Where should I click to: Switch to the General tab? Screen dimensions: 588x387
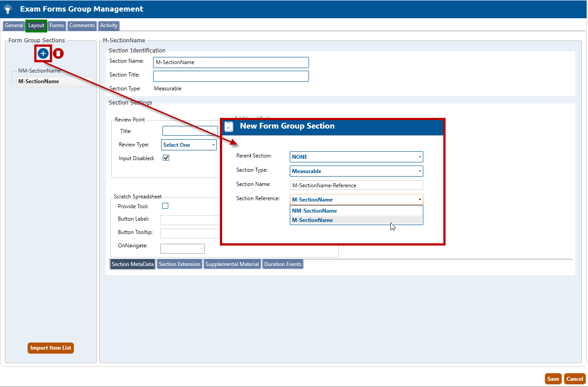point(14,26)
